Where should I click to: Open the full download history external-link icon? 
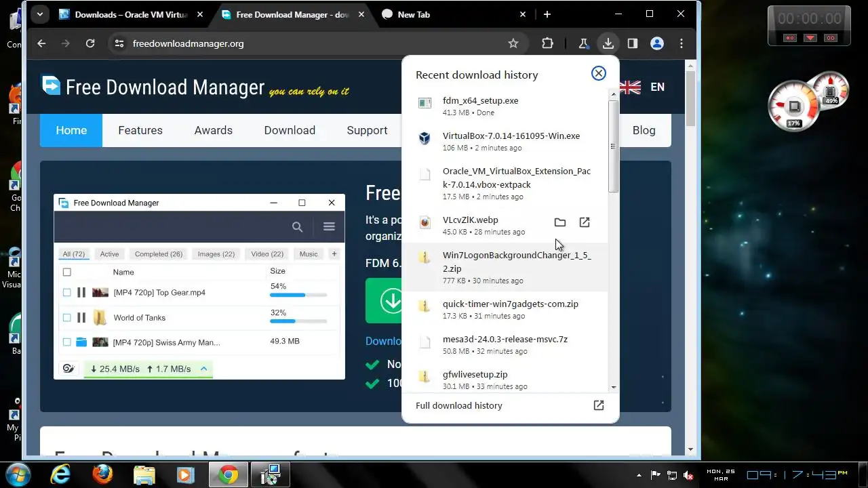[x=598, y=405]
